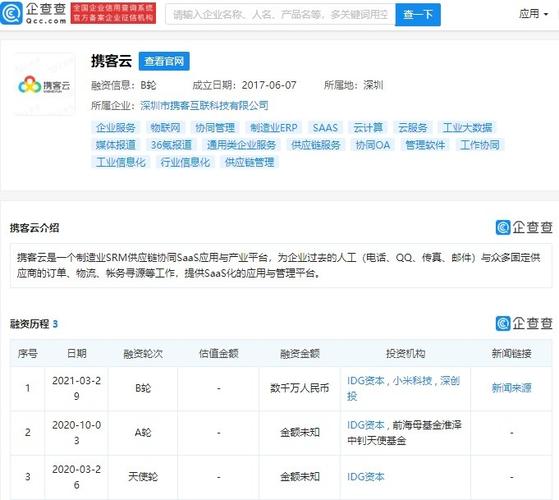Select the 工业信息化 tag
This screenshot has height=500, width=559.
(121, 163)
